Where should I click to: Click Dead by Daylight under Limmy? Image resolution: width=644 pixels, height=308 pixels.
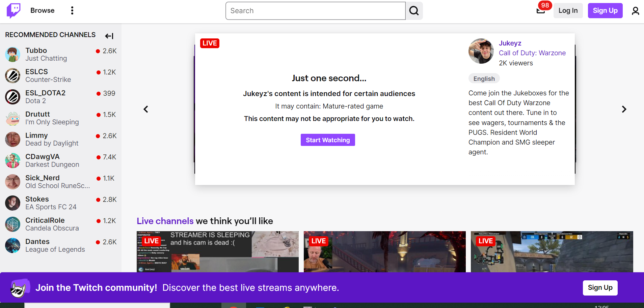(x=52, y=144)
